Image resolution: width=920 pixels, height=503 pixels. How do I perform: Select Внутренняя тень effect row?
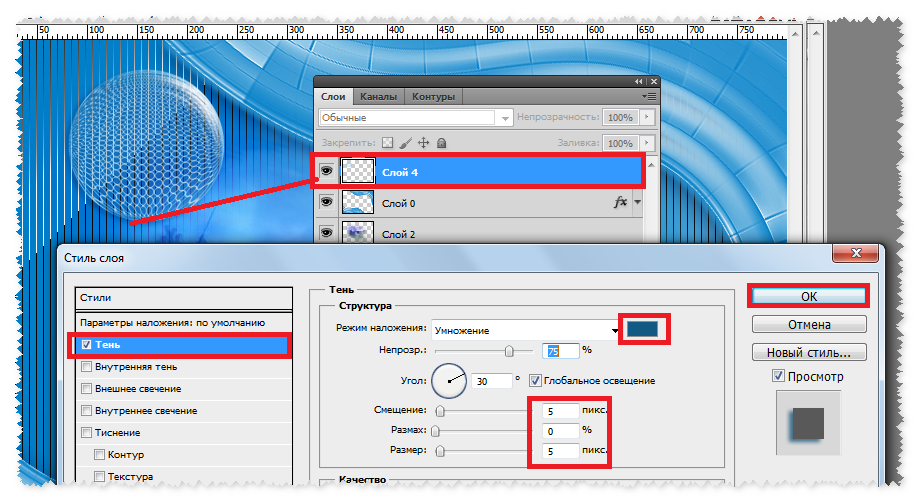[x=184, y=366]
